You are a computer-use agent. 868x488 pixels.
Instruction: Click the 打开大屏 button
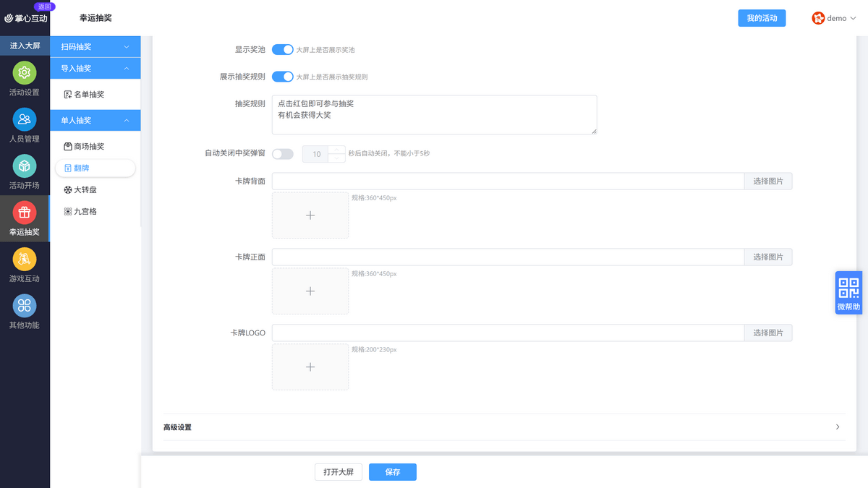339,472
